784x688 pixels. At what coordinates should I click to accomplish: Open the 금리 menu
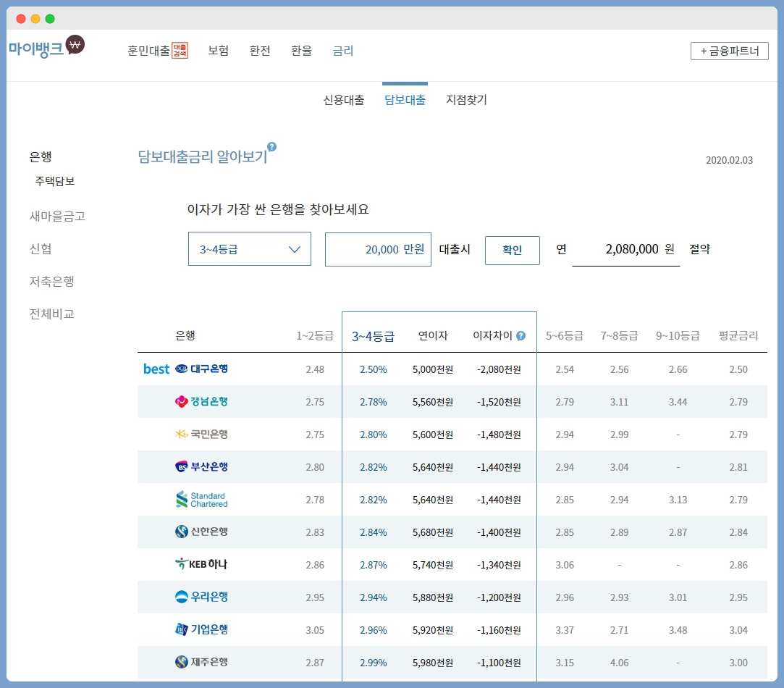tap(343, 51)
